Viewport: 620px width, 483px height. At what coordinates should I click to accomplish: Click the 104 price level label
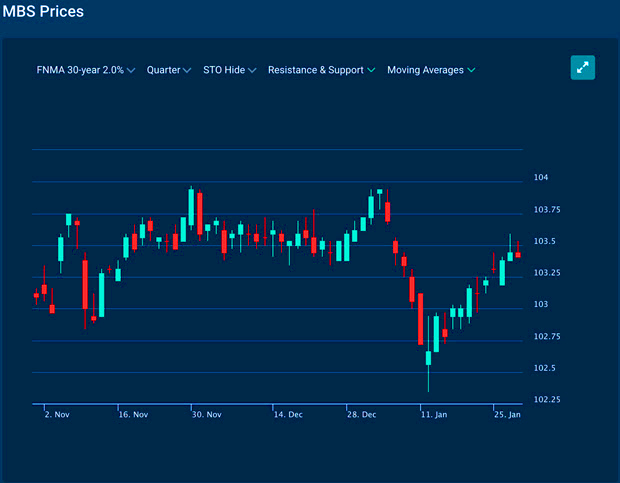pos(541,178)
